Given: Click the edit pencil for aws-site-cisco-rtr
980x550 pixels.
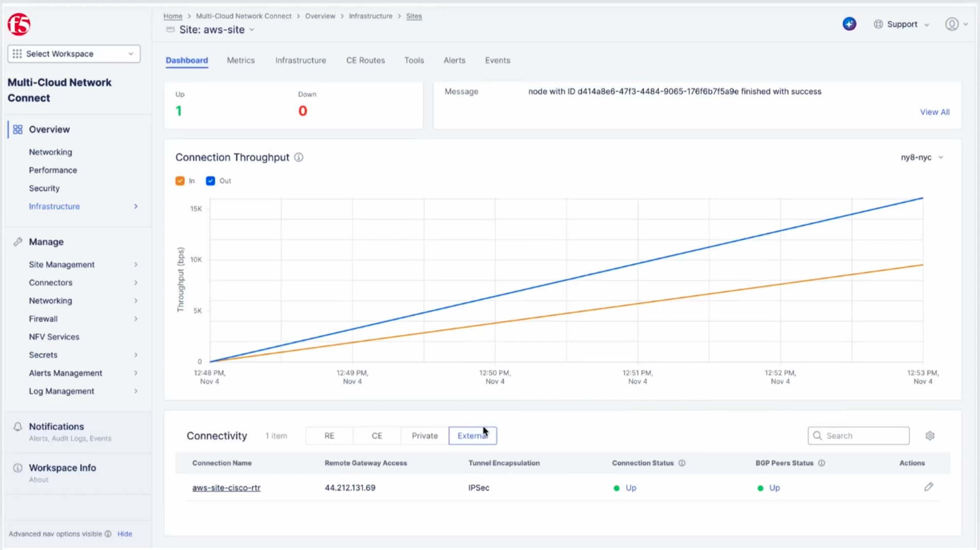Looking at the screenshot, I should click(x=928, y=487).
